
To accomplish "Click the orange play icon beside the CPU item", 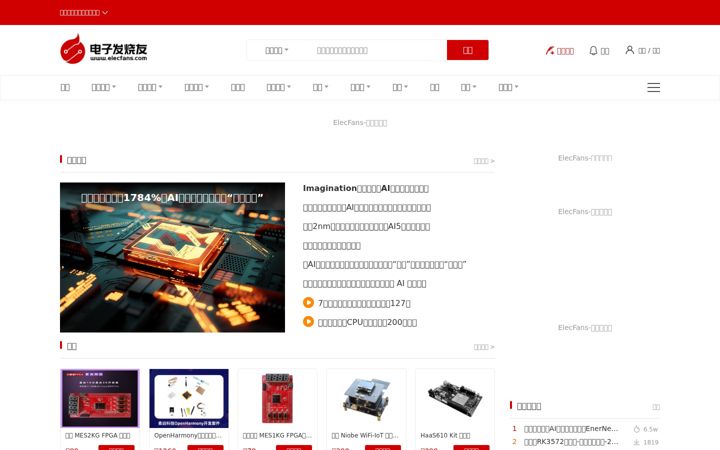I will (308, 322).
